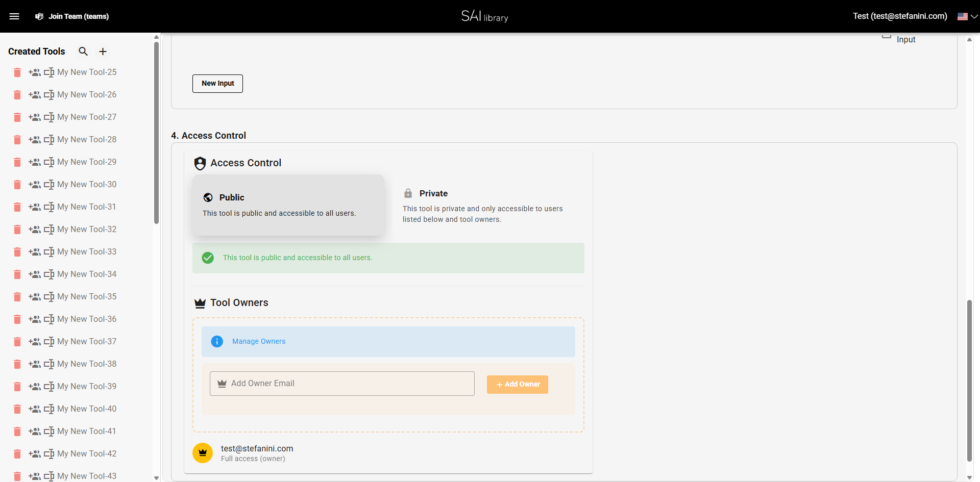Open the hamburger navigation menu
Screen dimensions: 980x482
pyautogui.click(x=14, y=16)
